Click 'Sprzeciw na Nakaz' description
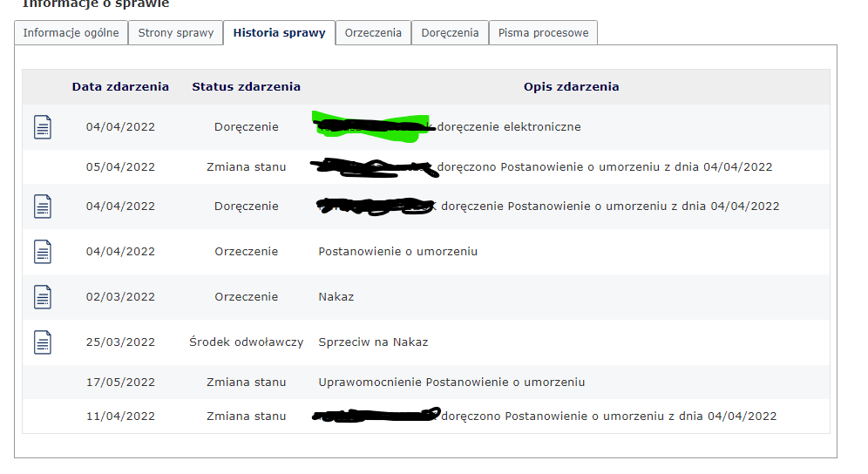868x474 pixels. click(x=373, y=342)
